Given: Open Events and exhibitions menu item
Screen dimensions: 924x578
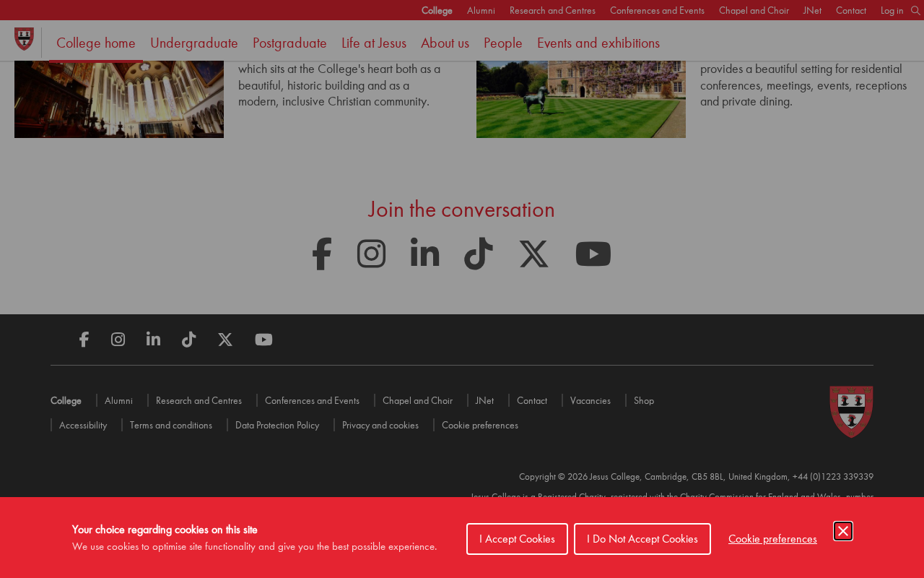Looking at the screenshot, I should tap(598, 43).
